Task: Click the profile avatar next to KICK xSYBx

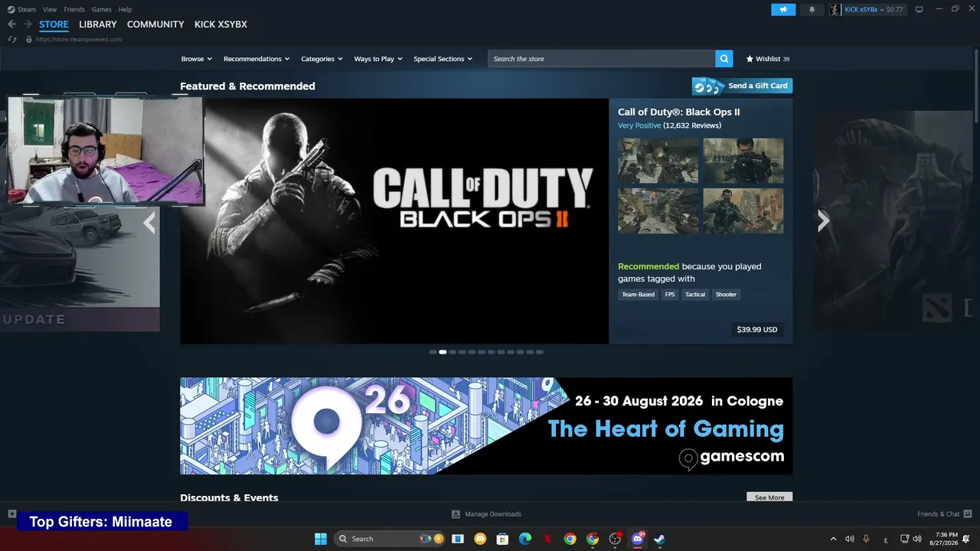Action: [835, 9]
